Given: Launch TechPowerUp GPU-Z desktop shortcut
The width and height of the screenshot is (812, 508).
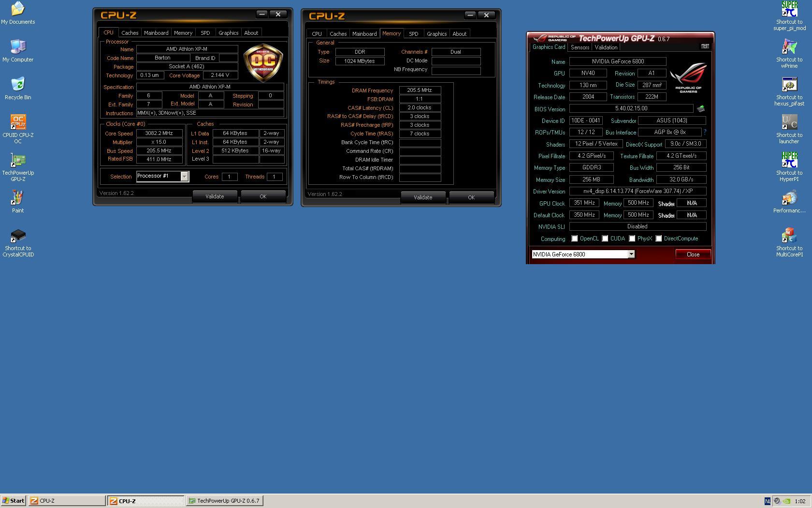Looking at the screenshot, I should [18, 166].
